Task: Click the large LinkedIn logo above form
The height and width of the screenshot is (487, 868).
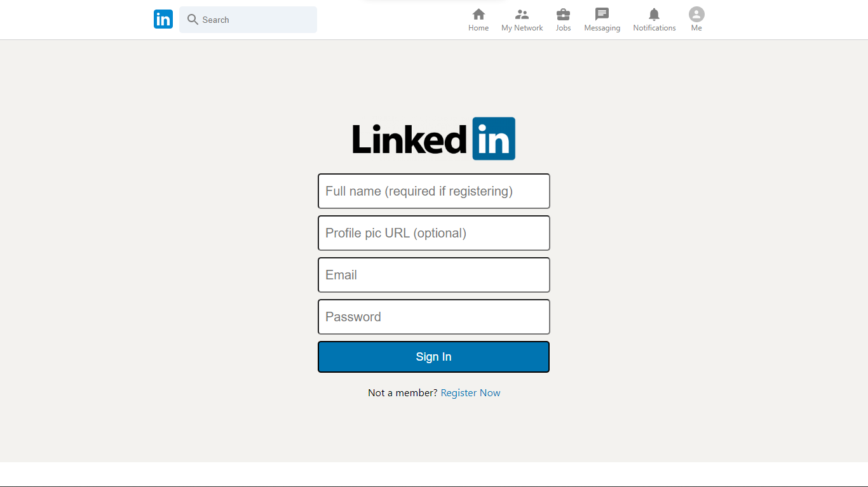Action: pyautogui.click(x=434, y=138)
